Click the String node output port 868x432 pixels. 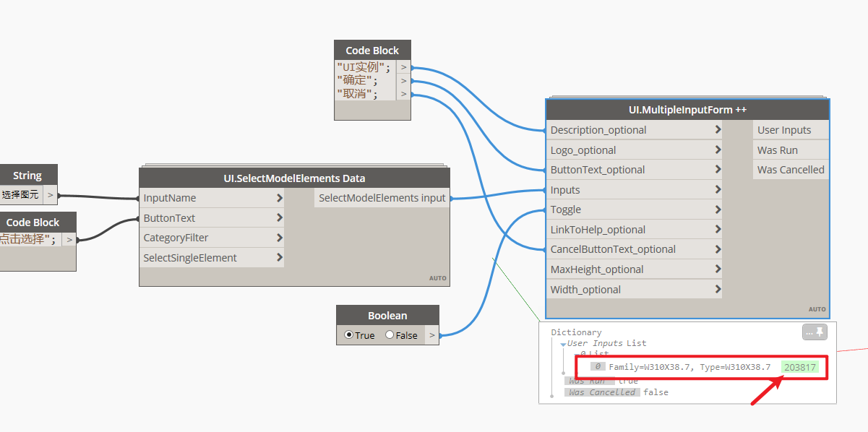click(x=49, y=194)
